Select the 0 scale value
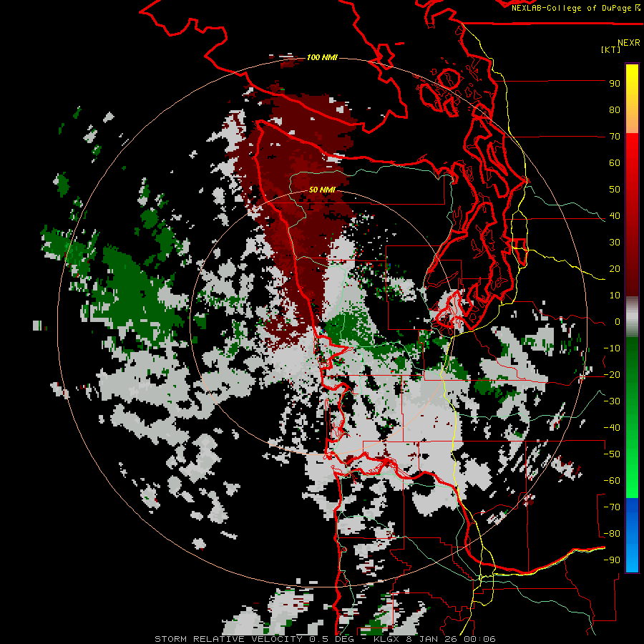644x644 pixels. 618,322
